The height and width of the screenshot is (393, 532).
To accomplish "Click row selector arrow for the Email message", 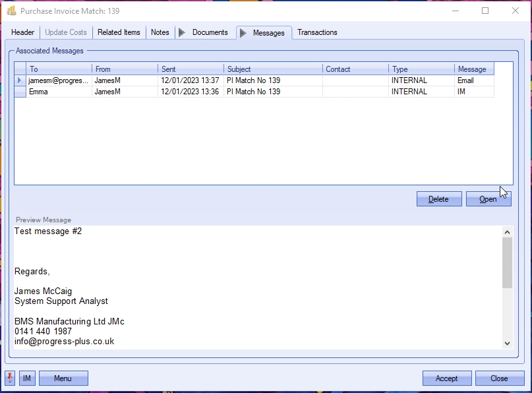I will [x=20, y=80].
